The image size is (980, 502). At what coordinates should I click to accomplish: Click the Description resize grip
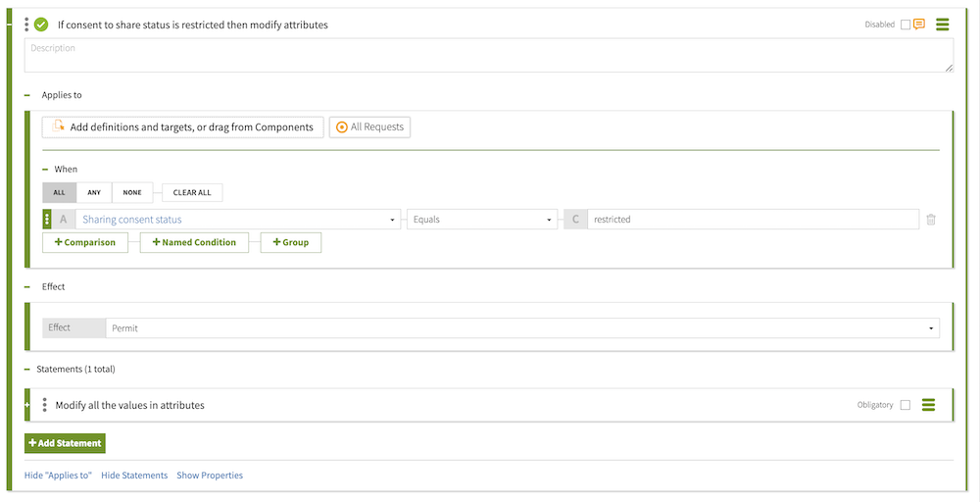pyautogui.click(x=950, y=68)
